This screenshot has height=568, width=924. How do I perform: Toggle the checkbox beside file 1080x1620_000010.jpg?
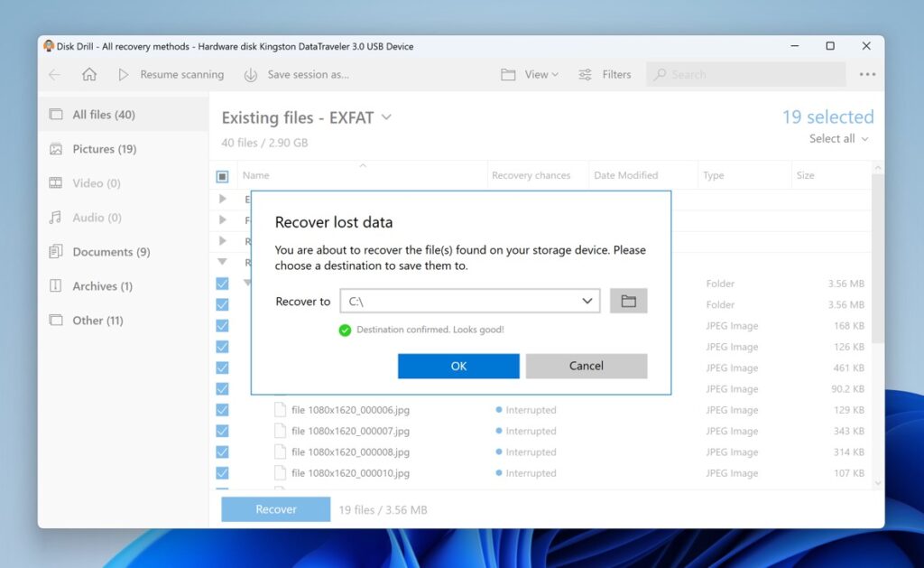(x=222, y=472)
